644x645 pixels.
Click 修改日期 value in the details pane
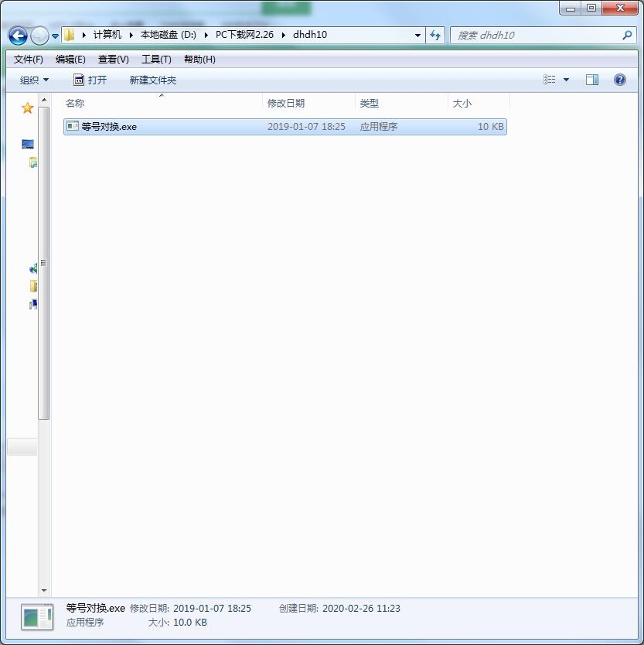(x=212, y=609)
